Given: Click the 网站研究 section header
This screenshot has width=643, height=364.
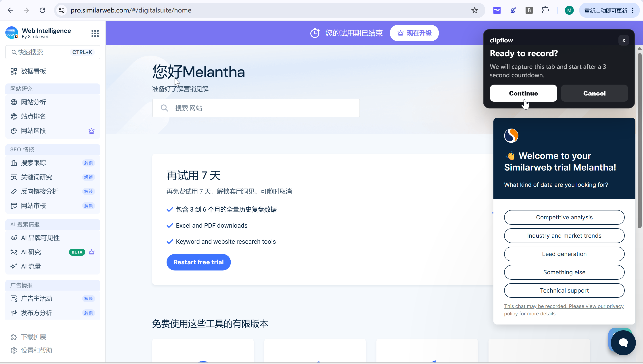Looking at the screenshot, I should coord(53,89).
